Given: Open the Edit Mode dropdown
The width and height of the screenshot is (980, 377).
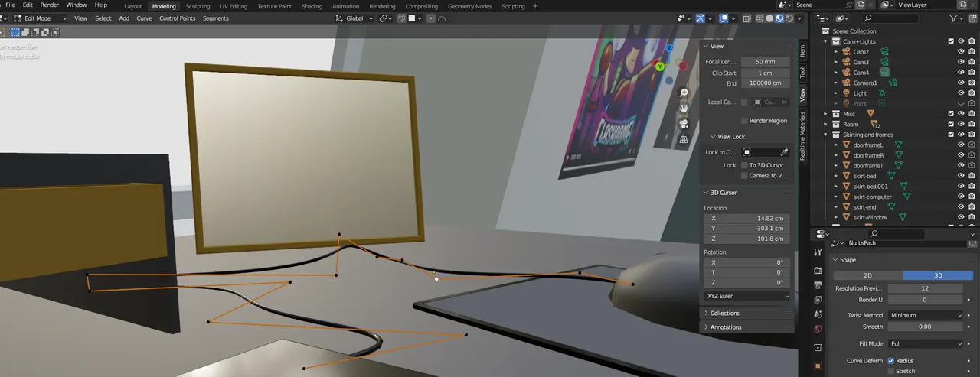Looking at the screenshot, I should click(41, 18).
